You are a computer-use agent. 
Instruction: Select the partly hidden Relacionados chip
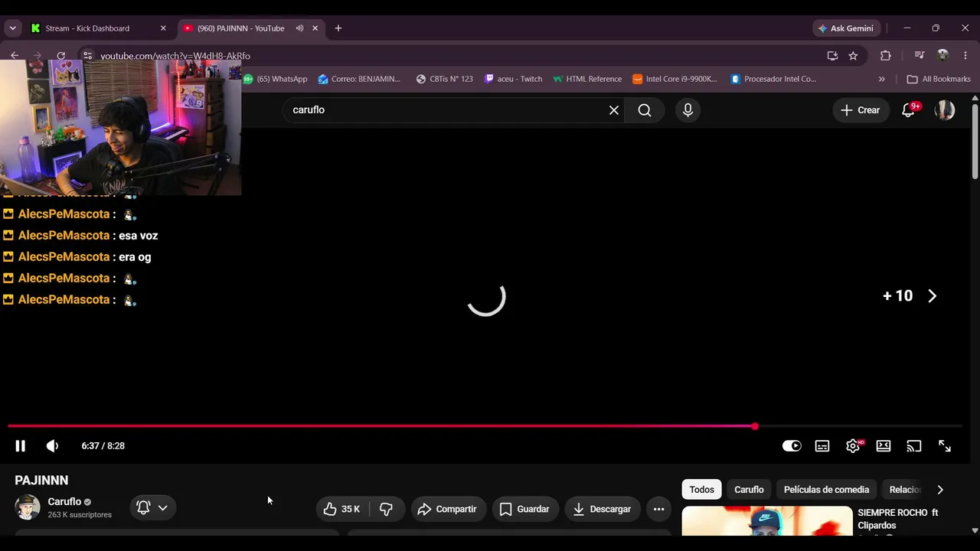904,490
